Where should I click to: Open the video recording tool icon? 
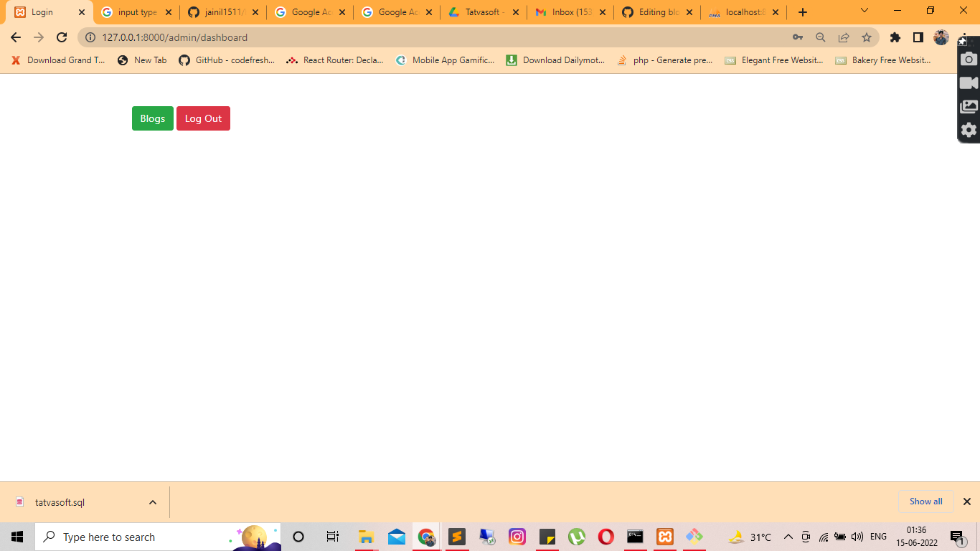[969, 82]
